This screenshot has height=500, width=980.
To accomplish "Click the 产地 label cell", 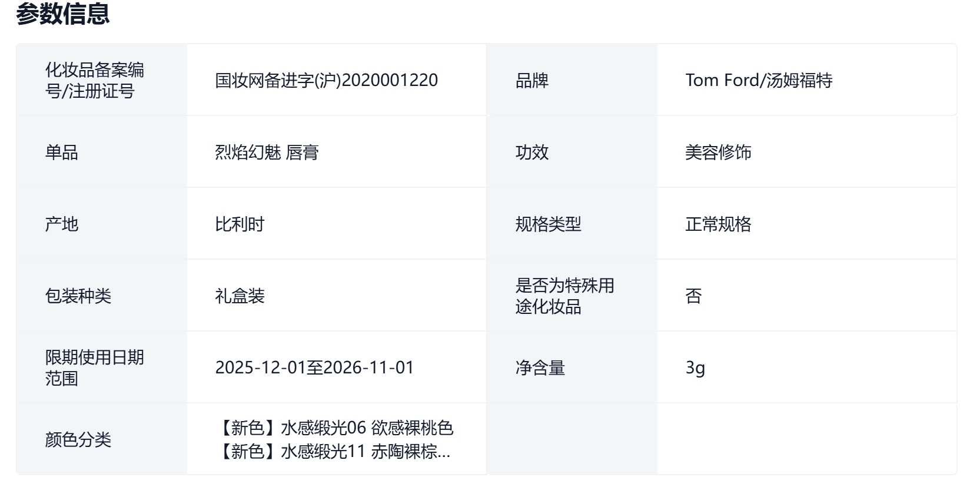I will pyautogui.click(x=62, y=224).
